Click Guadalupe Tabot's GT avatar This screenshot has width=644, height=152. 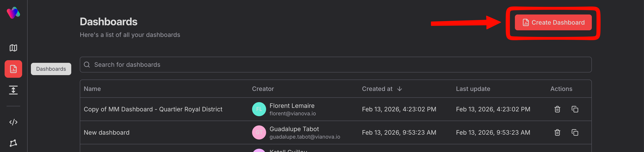pos(259,132)
